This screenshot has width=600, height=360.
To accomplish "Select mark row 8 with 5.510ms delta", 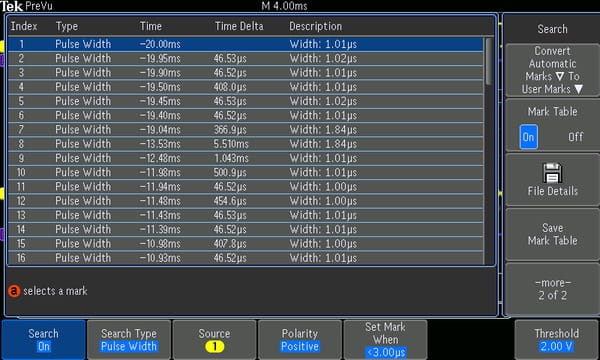I will coord(246,144).
